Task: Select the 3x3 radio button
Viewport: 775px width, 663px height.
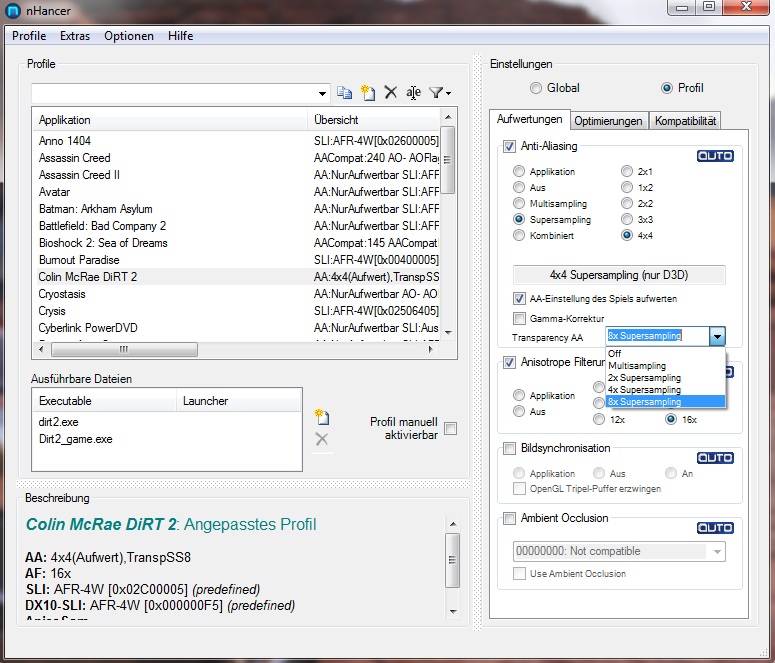Action: point(627,219)
